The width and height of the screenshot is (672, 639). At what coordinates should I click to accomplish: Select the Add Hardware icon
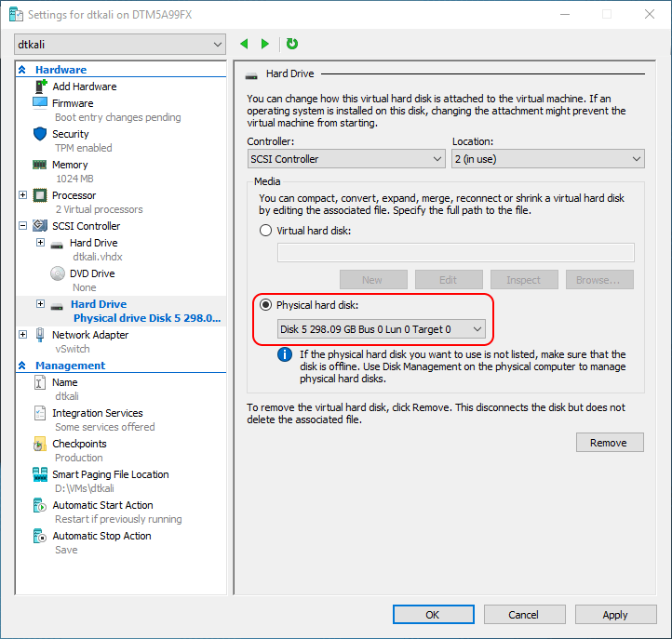40,87
